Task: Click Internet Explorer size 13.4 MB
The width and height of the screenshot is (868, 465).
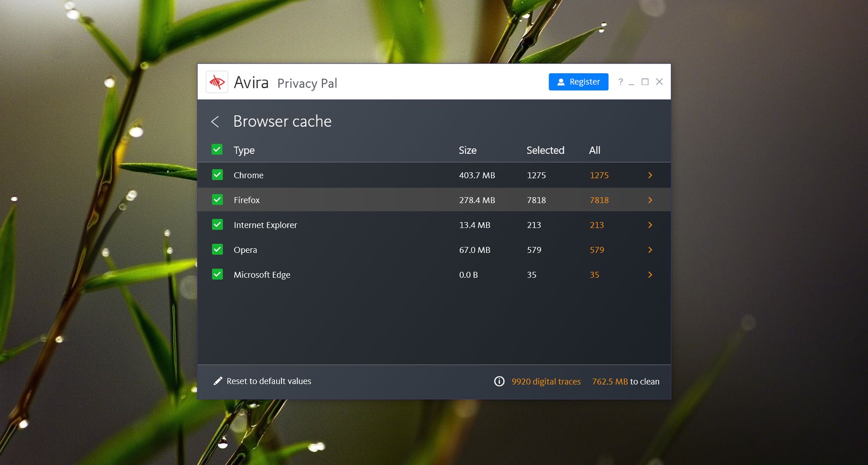Action: click(x=475, y=225)
